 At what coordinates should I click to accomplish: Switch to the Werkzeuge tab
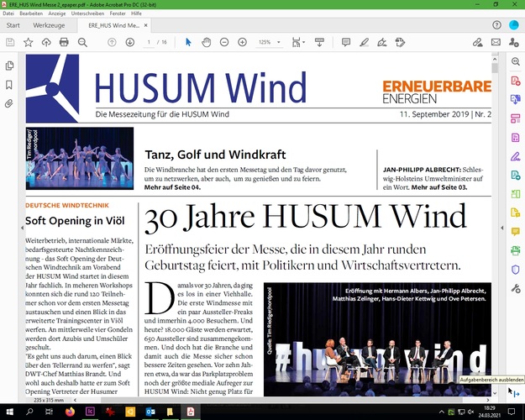(x=49, y=25)
